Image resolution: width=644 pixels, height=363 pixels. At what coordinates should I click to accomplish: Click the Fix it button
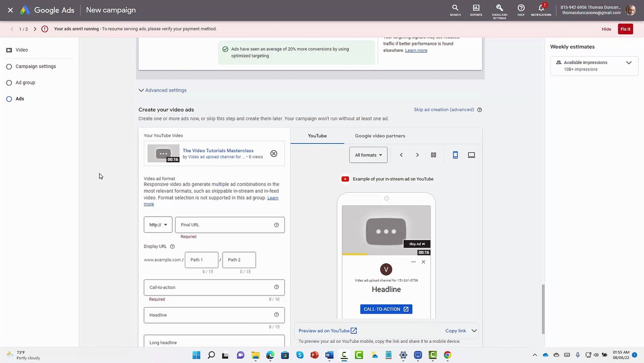click(x=625, y=29)
